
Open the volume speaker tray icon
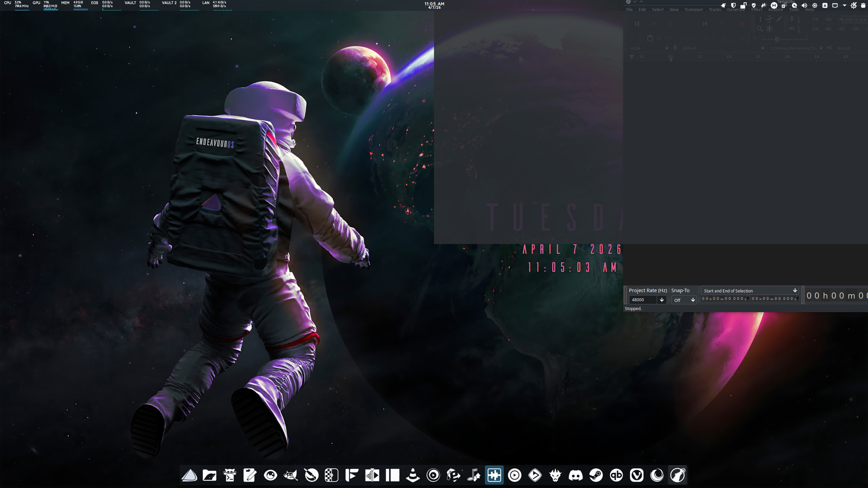804,5
